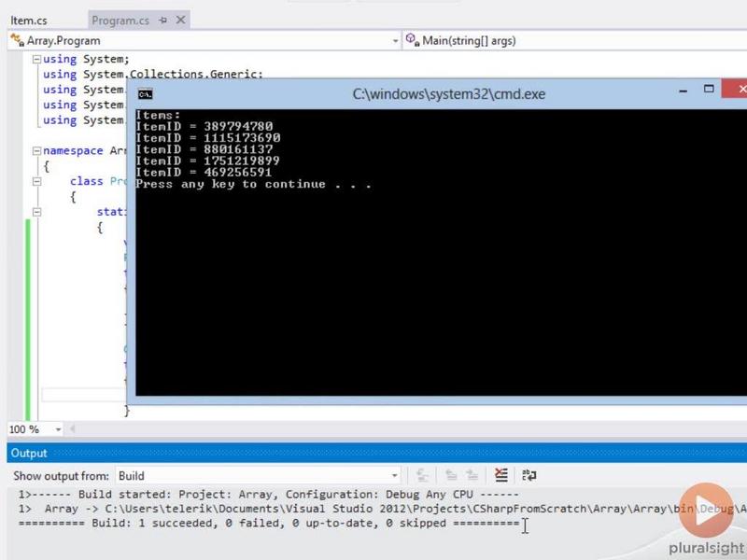747x560 pixels.
Task: Click 'ItemID = 1751219899' in console
Action: (x=207, y=161)
